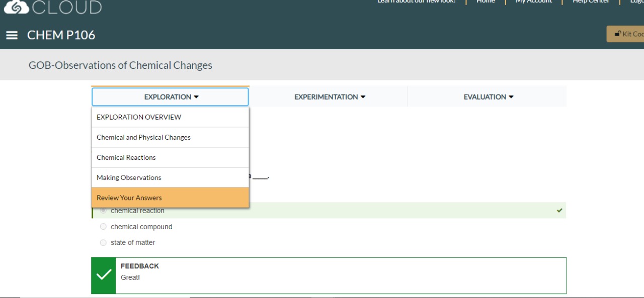Click the green feedback checkmark icon
Screen dimensions: 644x298
click(104, 275)
